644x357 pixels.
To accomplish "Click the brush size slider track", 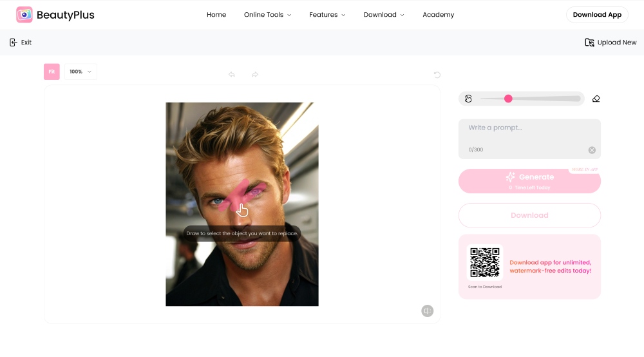I will coord(530,99).
